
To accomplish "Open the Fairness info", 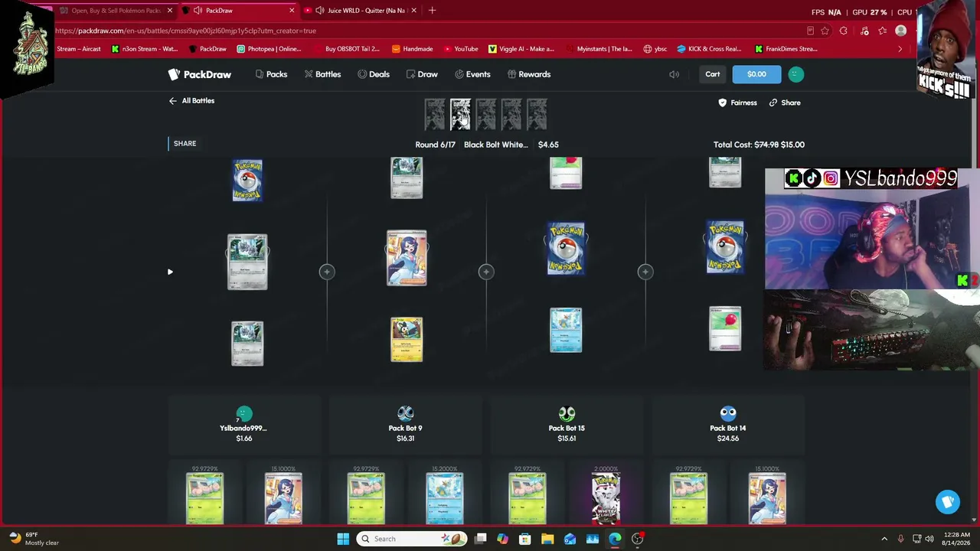I will 738,103.
